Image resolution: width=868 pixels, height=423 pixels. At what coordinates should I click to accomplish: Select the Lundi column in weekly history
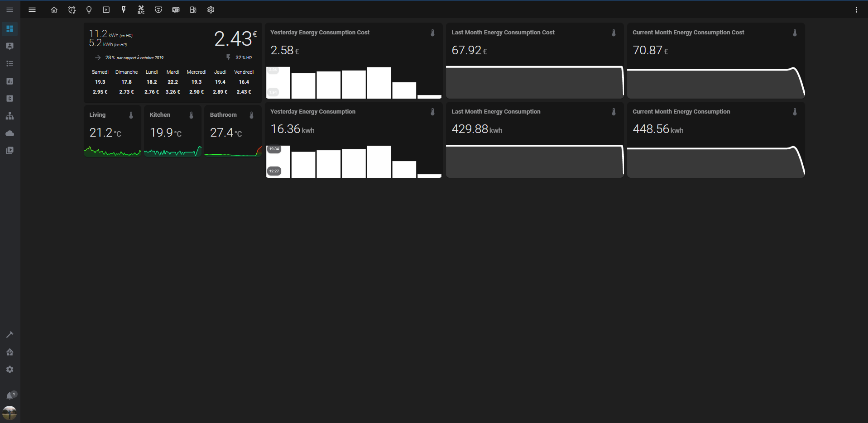(152, 82)
